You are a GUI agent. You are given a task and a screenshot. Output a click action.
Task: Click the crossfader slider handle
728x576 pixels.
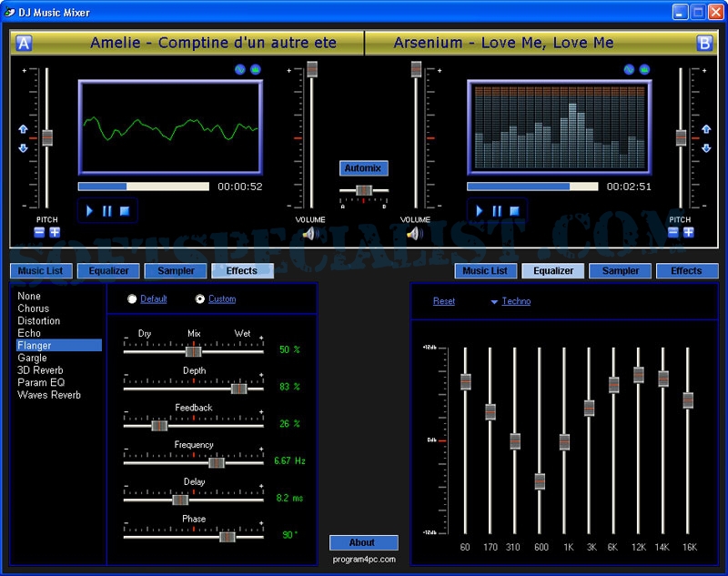(364, 190)
